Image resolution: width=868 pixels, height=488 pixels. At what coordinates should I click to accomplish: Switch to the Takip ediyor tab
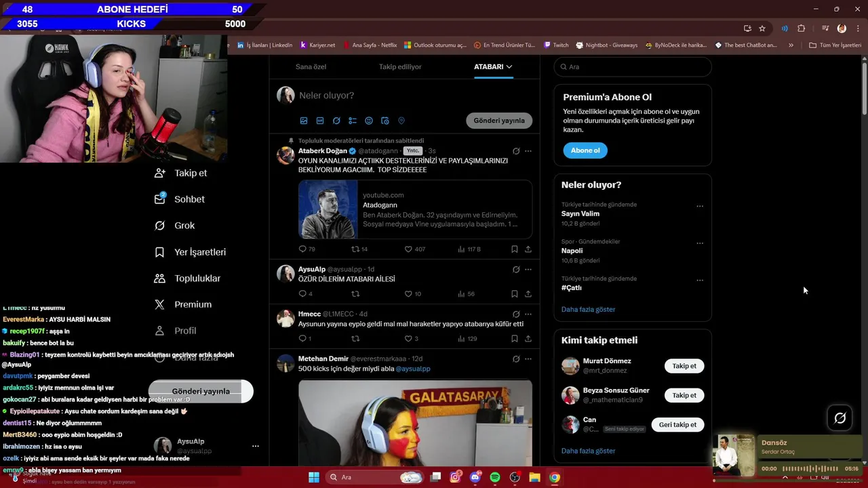(400, 66)
